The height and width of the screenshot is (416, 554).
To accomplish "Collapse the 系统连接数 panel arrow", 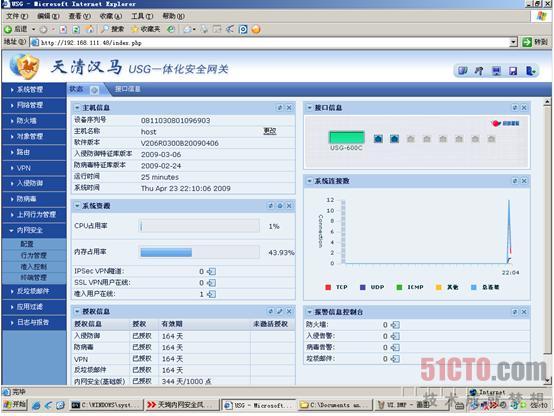I will tap(310, 181).
